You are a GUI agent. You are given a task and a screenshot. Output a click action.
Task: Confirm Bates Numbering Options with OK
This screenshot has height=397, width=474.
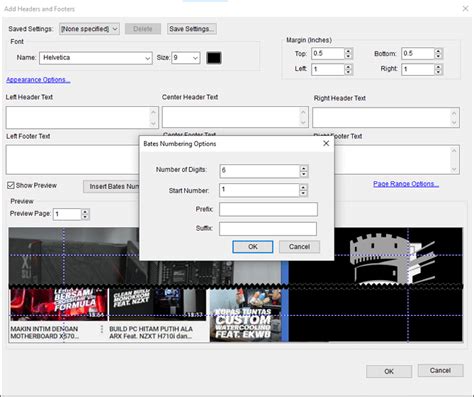click(x=253, y=247)
